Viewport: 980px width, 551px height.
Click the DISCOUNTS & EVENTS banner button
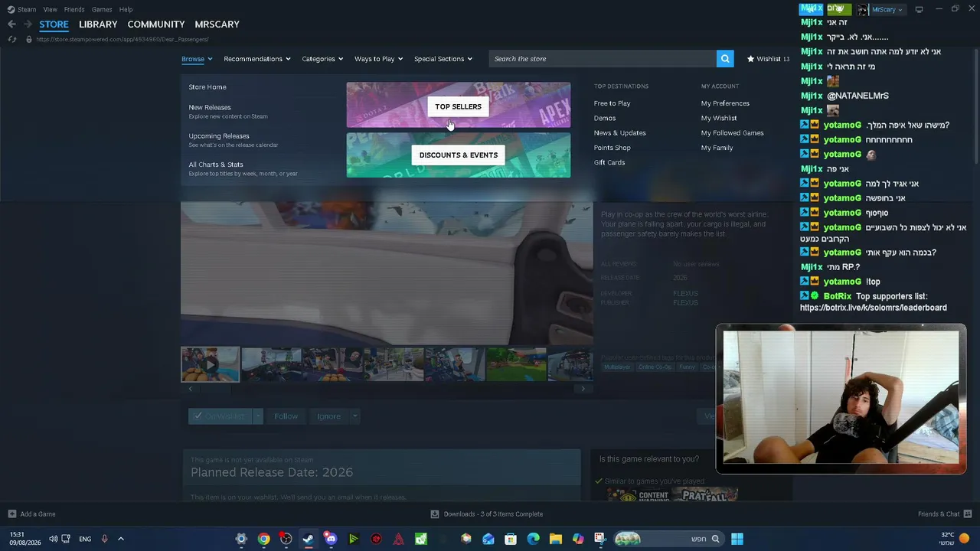pos(458,155)
